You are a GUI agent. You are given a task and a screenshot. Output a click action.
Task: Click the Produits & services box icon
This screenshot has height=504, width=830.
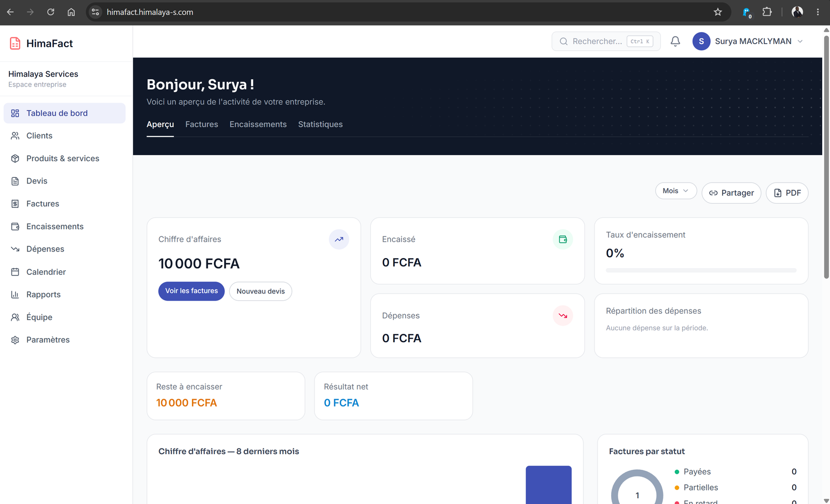tap(15, 159)
